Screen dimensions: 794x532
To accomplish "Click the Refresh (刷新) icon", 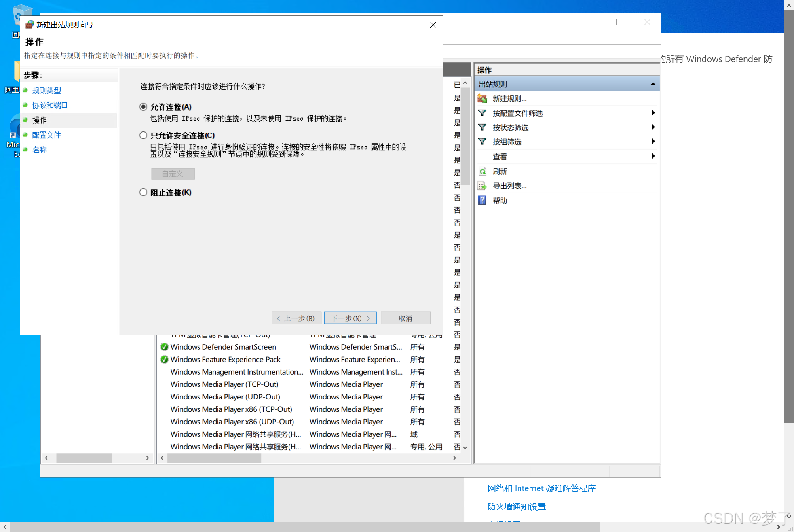I will point(482,172).
